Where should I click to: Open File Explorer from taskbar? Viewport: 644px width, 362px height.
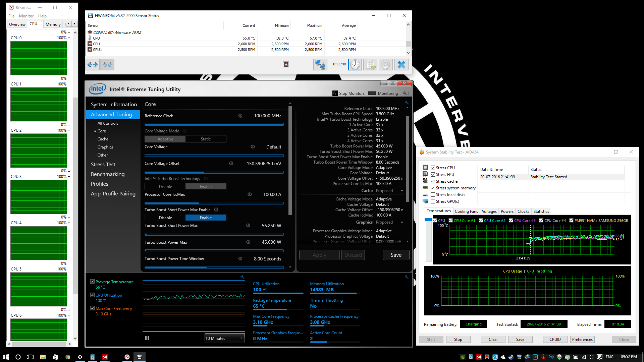click(x=43, y=357)
